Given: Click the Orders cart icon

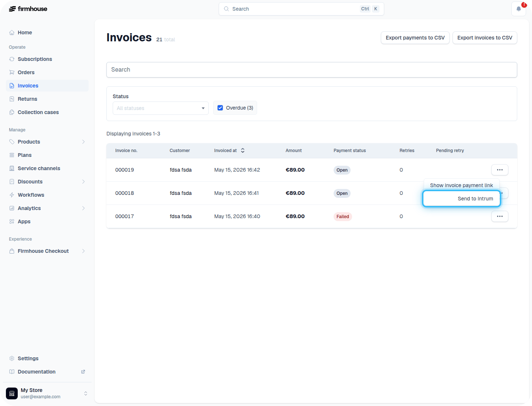Looking at the screenshot, I should (12, 72).
